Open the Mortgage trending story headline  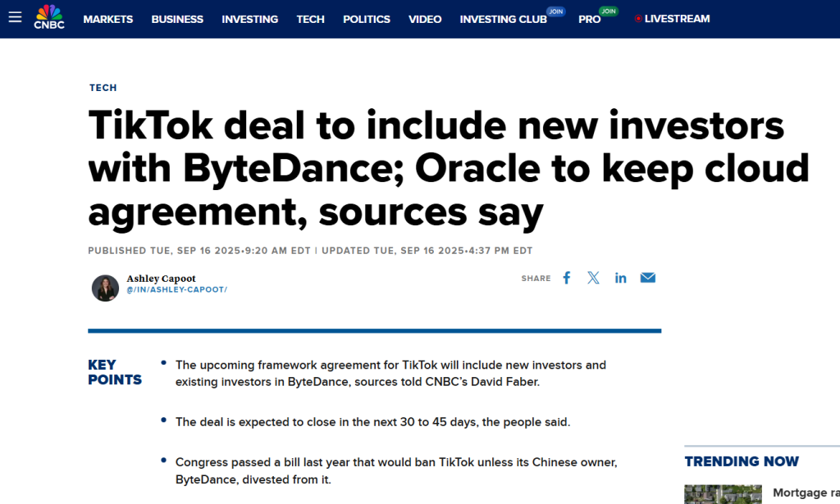[806, 493]
